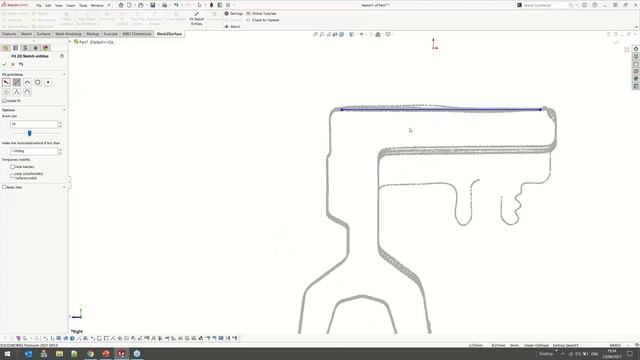Click Check for Update
Viewport: 640px width, 360px height.
tap(262, 20)
